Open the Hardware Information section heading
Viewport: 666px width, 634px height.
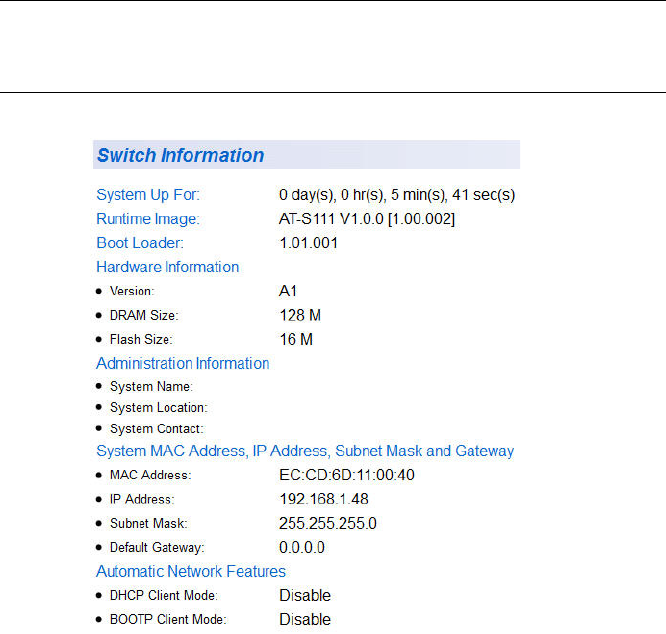click(167, 267)
